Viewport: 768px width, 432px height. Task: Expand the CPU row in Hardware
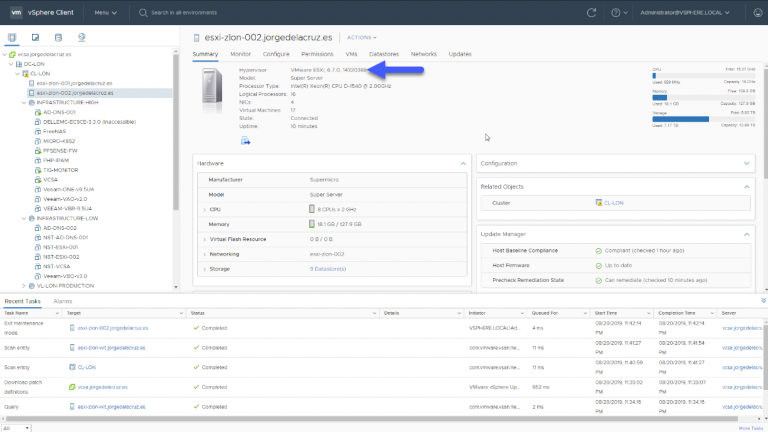pyautogui.click(x=204, y=210)
